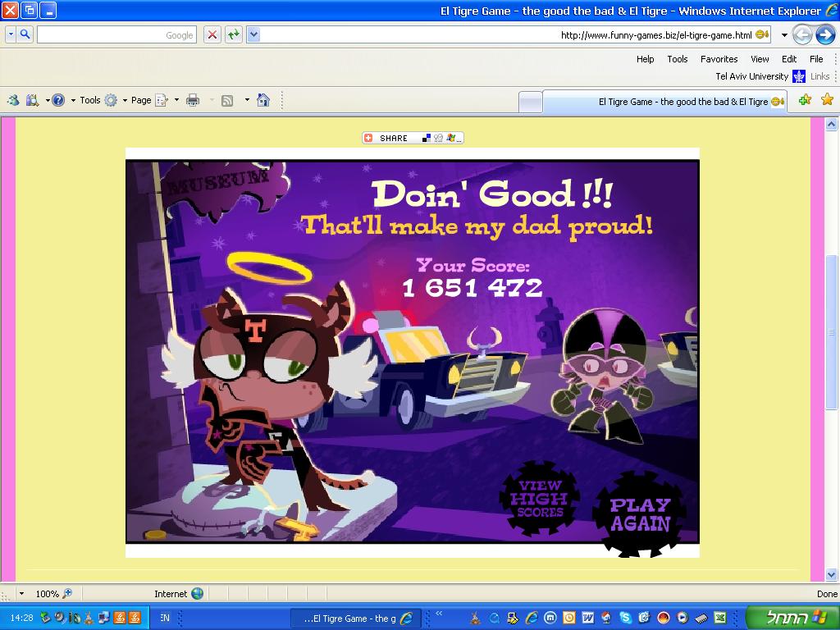Click the vertical scrollbar thumb
This screenshot has height=630, width=840.
coord(831,332)
